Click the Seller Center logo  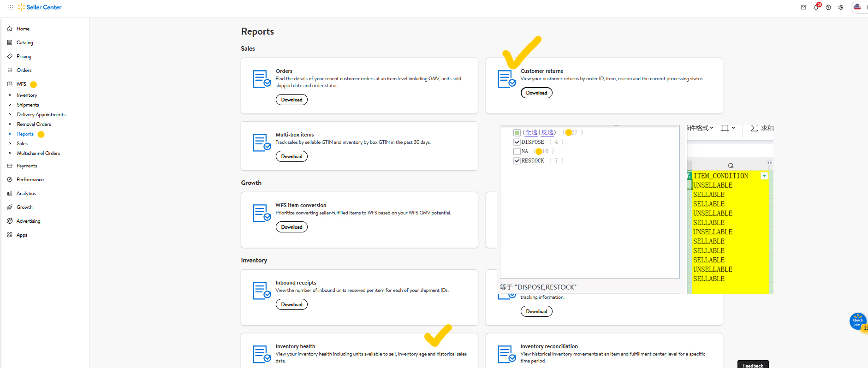40,7
